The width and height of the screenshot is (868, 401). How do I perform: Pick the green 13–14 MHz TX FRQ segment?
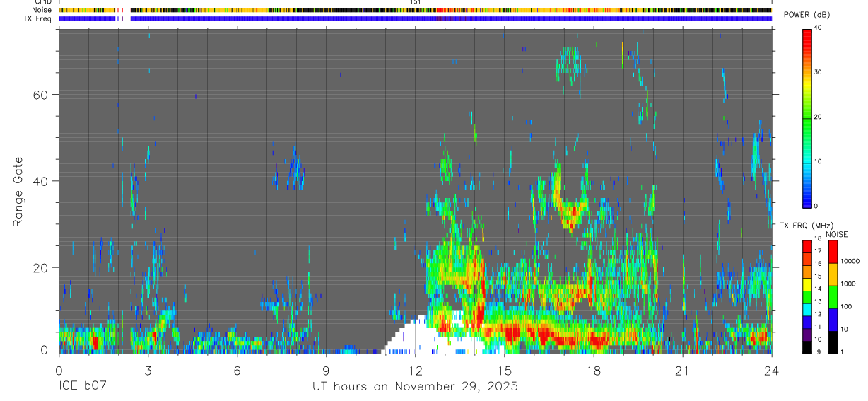tap(807, 296)
